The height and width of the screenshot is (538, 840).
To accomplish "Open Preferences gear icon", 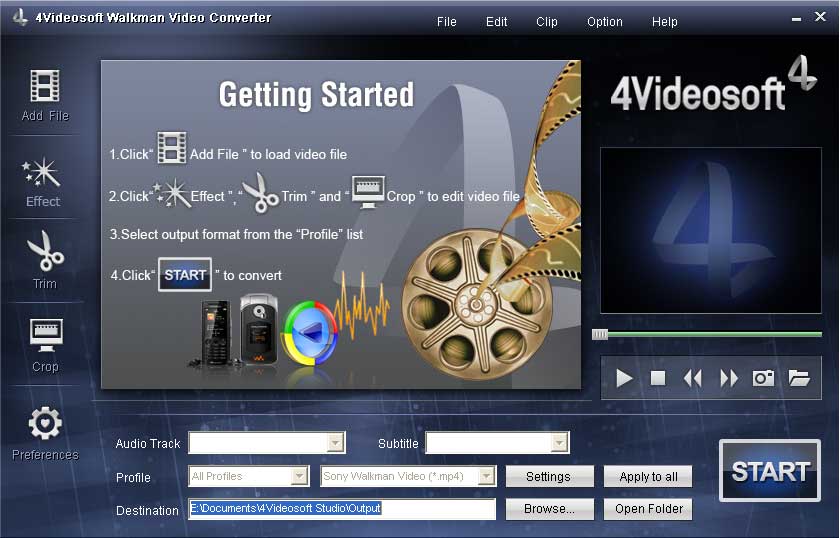I will coord(45,425).
